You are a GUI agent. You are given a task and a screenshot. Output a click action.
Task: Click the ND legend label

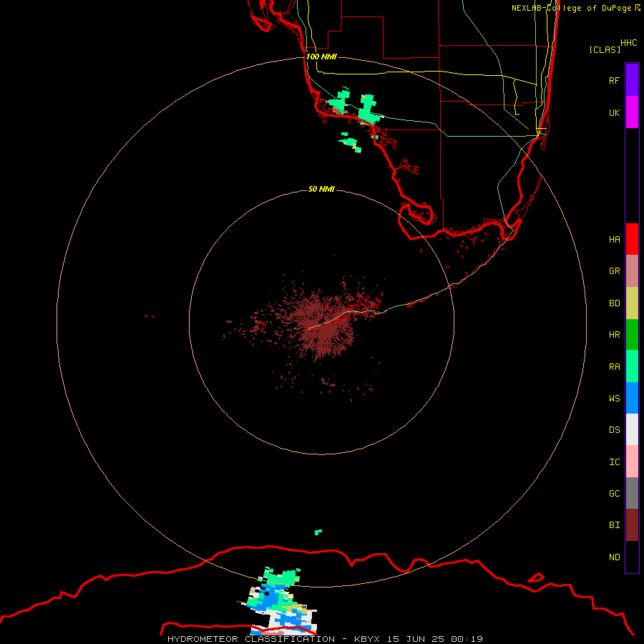[x=614, y=557]
